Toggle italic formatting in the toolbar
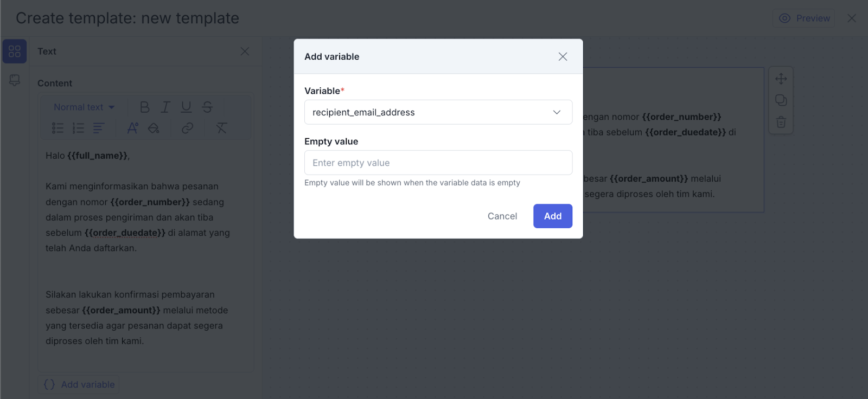This screenshot has height=399, width=868. (165, 107)
